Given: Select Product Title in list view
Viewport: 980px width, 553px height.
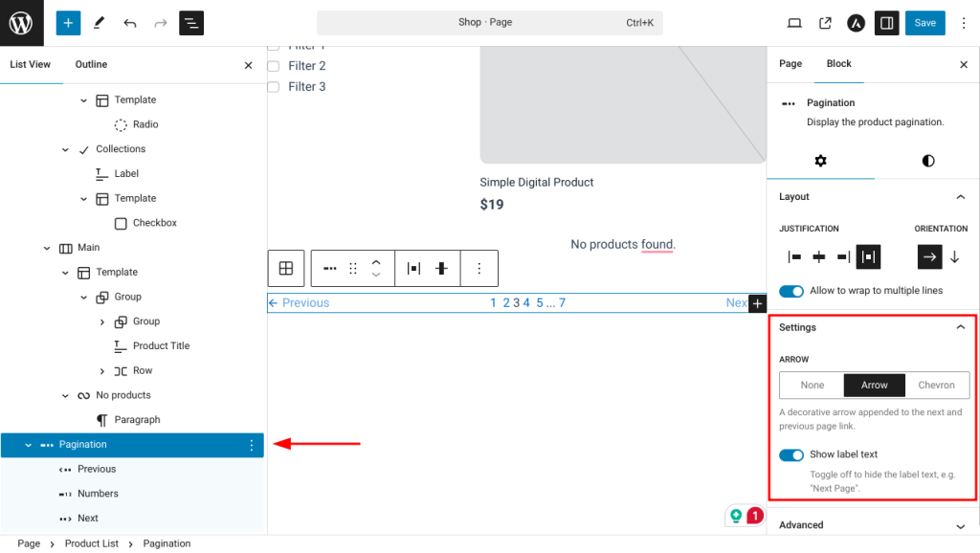Looking at the screenshot, I should (161, 346).
